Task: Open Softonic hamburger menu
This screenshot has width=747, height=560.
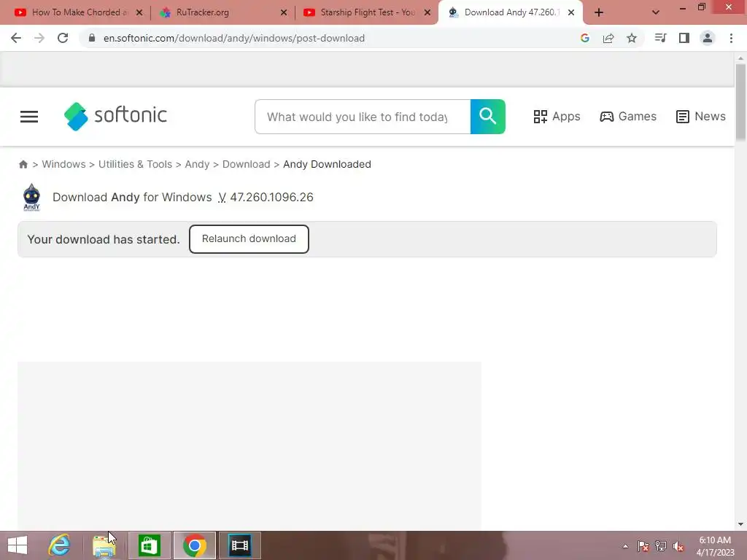Action: pos(29,117)
